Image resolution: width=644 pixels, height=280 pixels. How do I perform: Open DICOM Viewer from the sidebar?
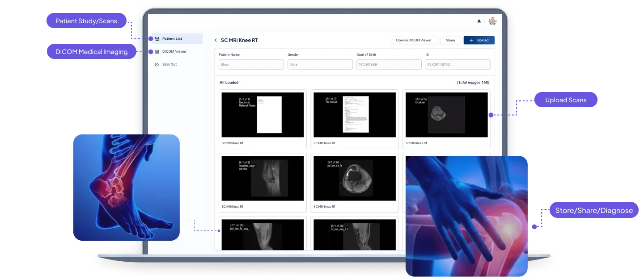click(174, 52)
